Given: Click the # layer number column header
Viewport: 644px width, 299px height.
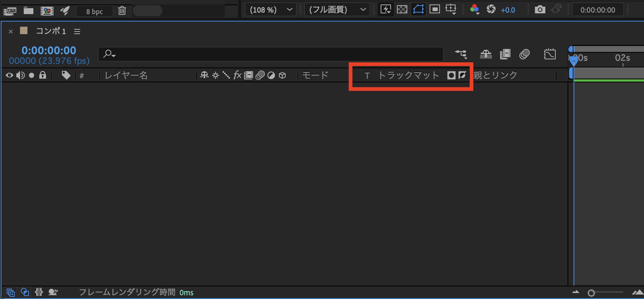Looking at the screenshot, I should point(82,76).
